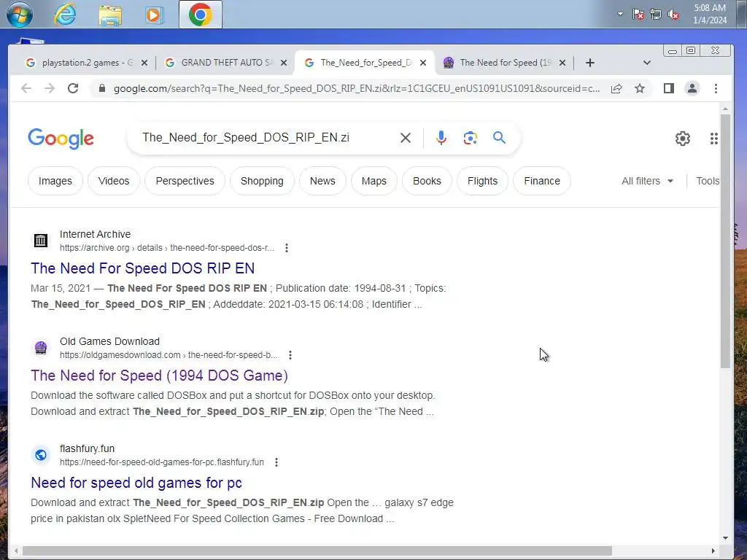Screen dimensions: 747x560
Task: Open Chrome three-dot menu
Action: point(716,88)
